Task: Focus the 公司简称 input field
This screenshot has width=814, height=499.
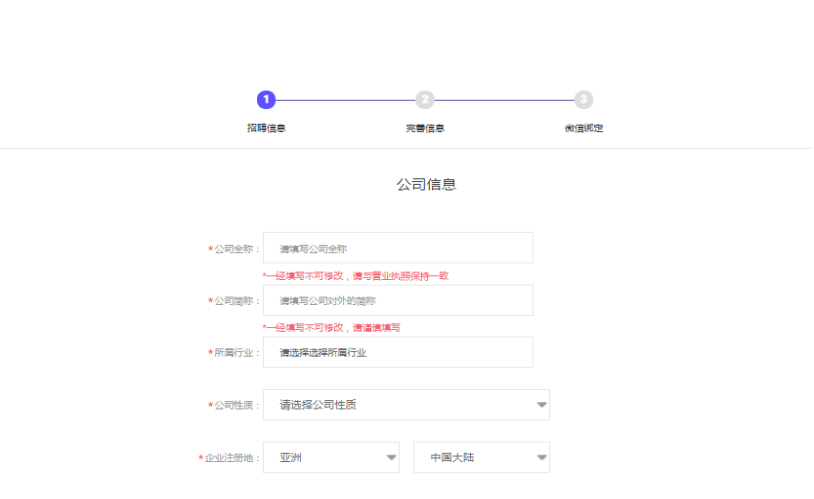Action: (x=398, y=300)
